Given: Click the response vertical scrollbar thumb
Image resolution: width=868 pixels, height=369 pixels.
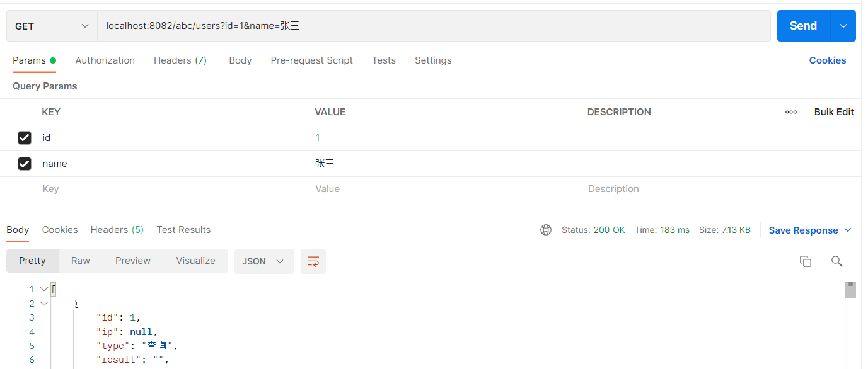Looking at the screenshot, I should point(850,290).
